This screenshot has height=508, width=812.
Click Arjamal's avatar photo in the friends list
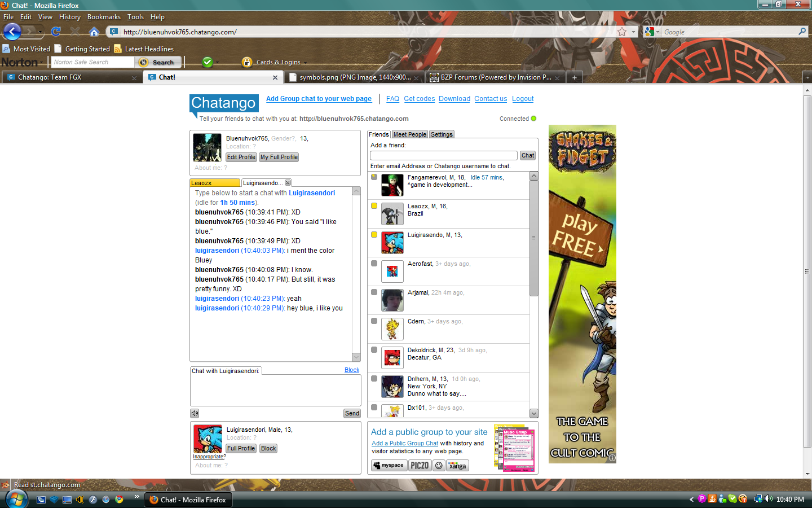pos(392,300)
